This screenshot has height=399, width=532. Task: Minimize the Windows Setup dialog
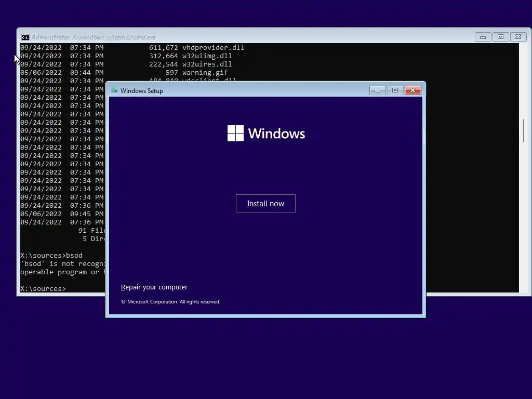click(x=377, y=90)
